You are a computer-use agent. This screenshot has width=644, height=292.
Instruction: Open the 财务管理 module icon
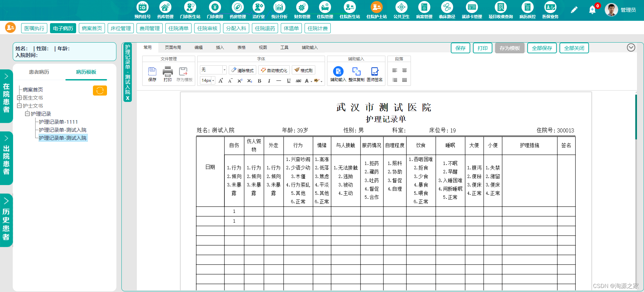point(302,7)
